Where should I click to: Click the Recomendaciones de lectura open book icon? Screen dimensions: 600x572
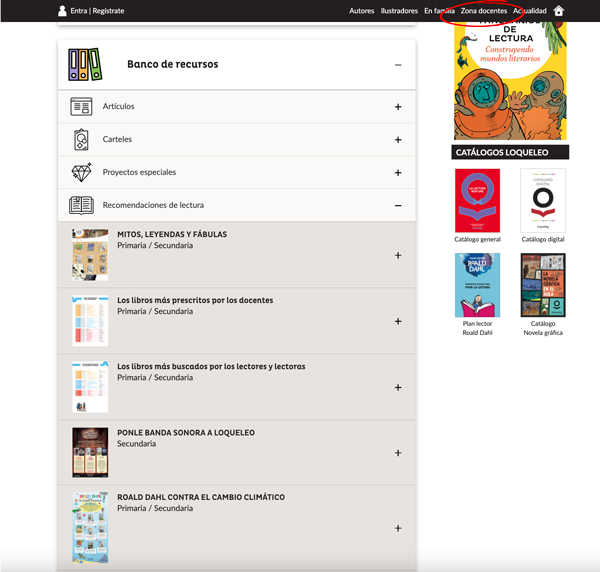point(81,205)
